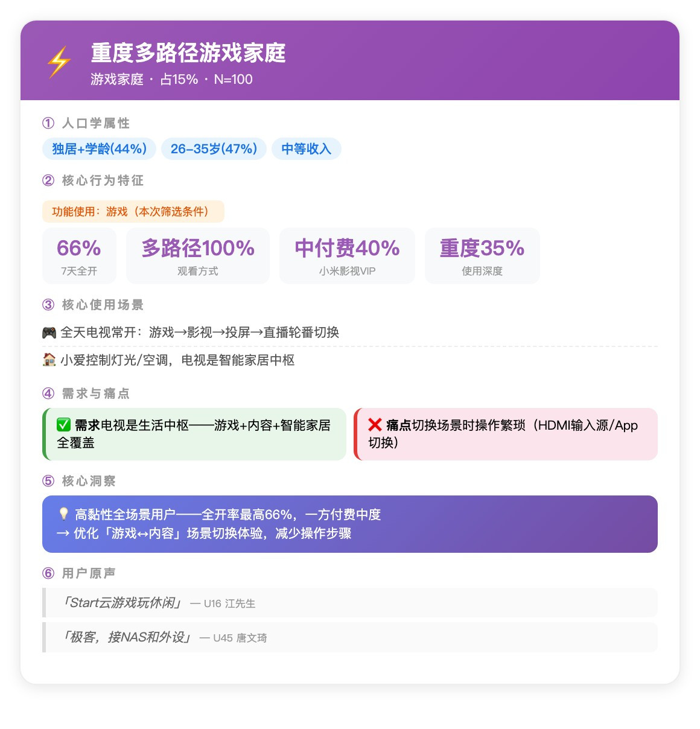Open the 中付费40% 小米影视VIP card
Image resolution: width=700 pixels, height=729 pixels.
pyautogui.click(x=347, y=256)
